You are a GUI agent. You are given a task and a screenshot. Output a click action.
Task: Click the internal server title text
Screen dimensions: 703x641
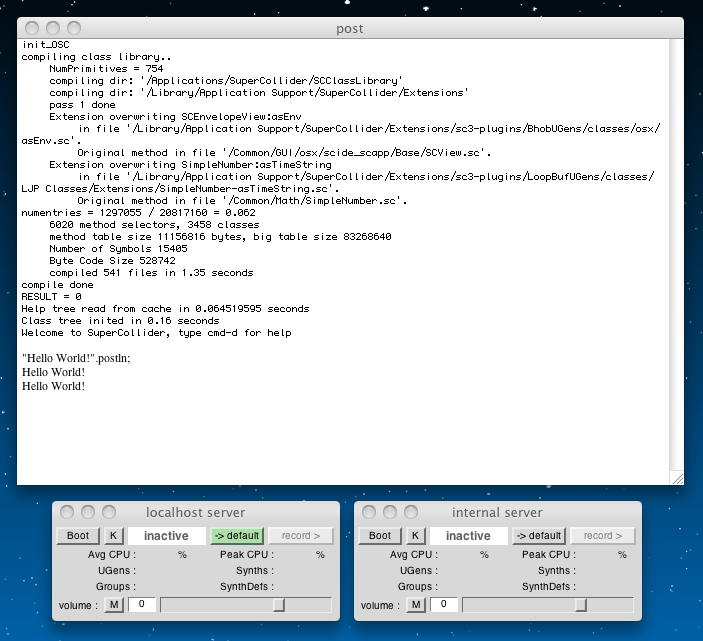tap(497, 512)
